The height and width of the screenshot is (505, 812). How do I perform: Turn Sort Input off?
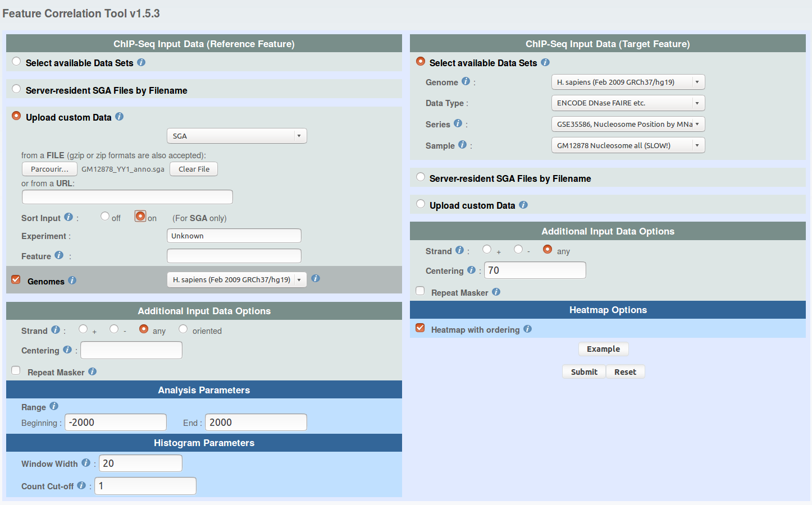point(105,217)
